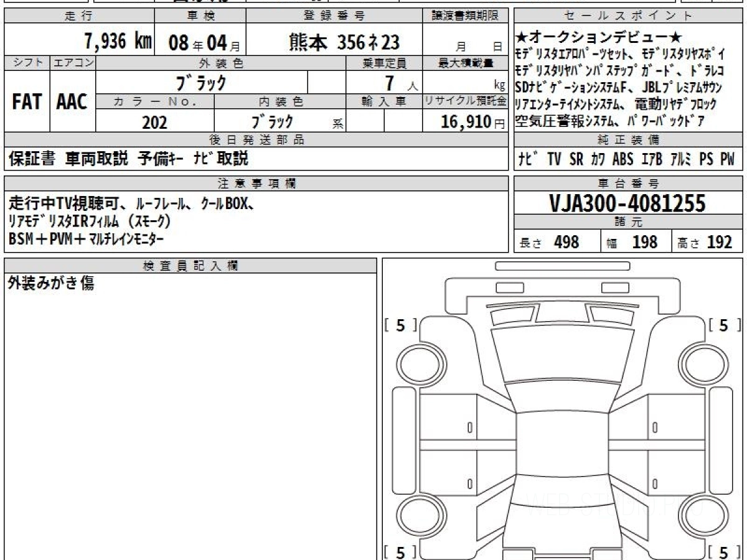Click the top-left [5] tire rating

tap(402, 325)
